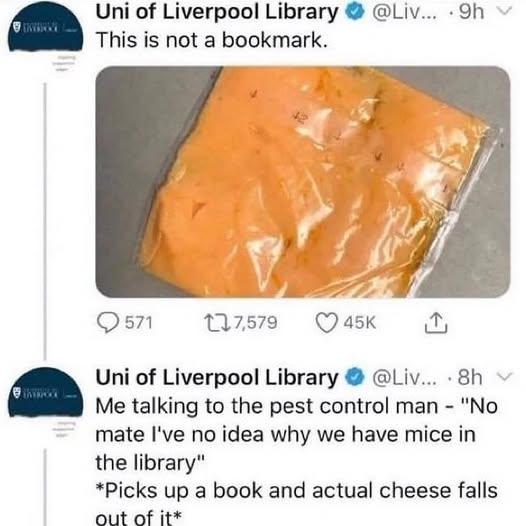Click the @Liv... handle on second tweet
Screen dimensions: 526x526
tap(406, 378)
